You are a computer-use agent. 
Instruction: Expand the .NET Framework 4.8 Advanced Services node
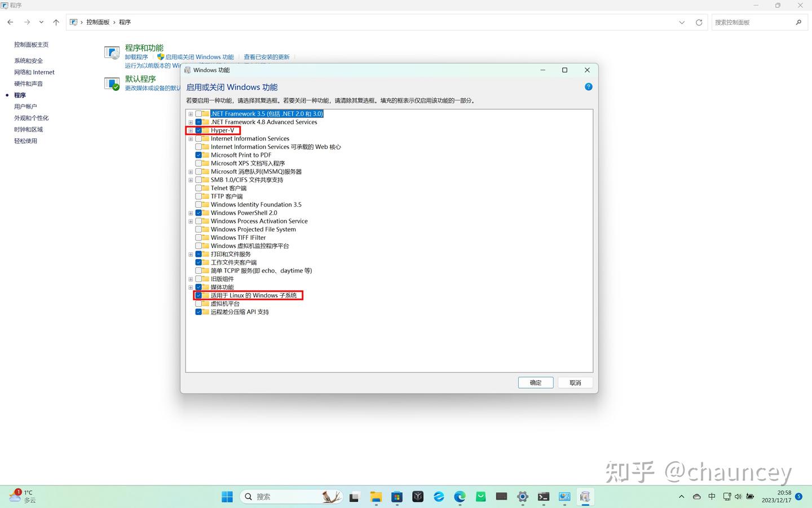(x=191, y=122)
